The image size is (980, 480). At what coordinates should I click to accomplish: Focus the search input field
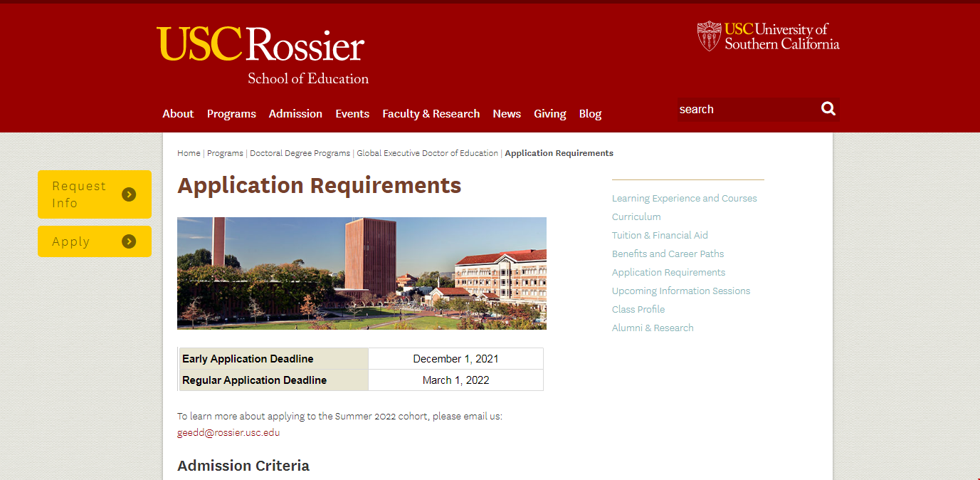(x=747, y=109)
